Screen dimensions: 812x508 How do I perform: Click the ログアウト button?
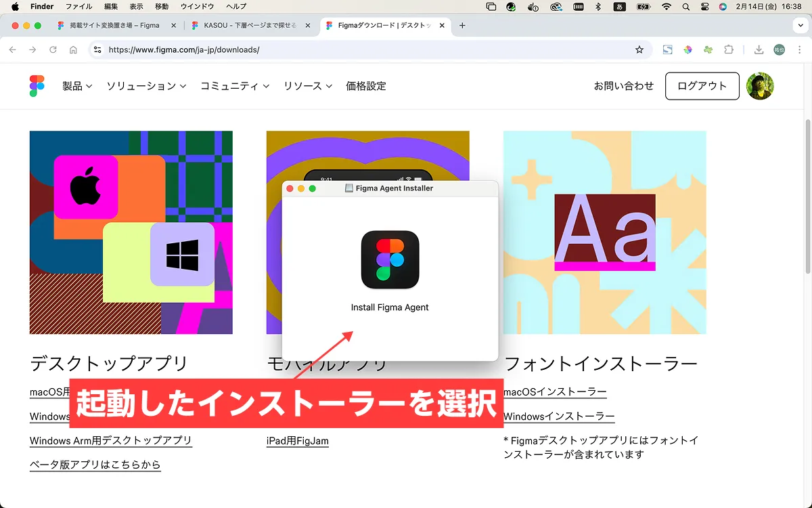click(x=702, y=86)
